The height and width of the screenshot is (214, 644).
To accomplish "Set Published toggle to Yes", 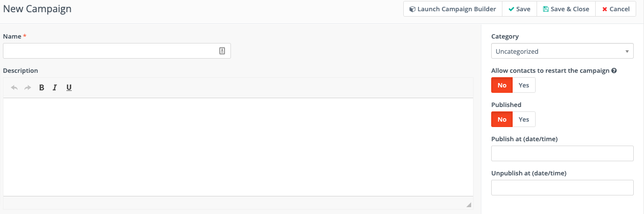I will pyautogui.click(x=523, y=119).
